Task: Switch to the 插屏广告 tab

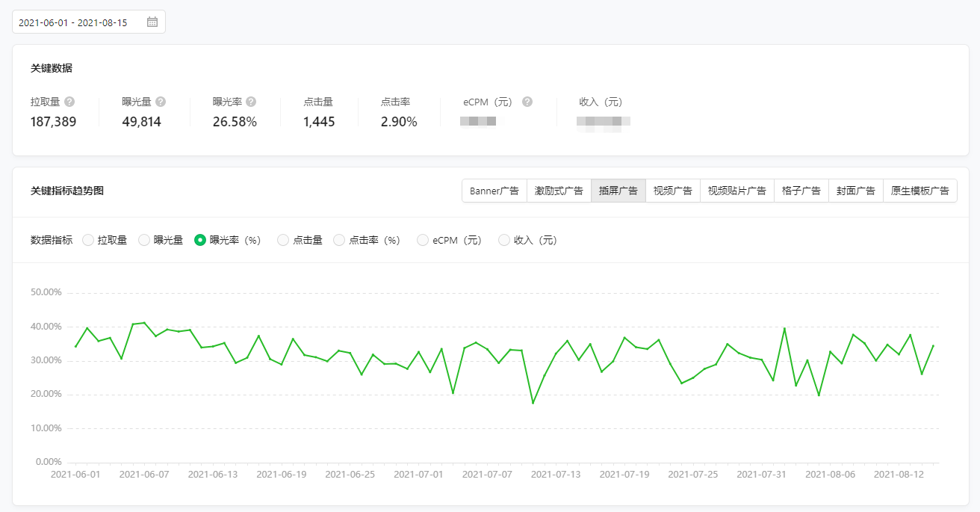Action: click(618, 191)
